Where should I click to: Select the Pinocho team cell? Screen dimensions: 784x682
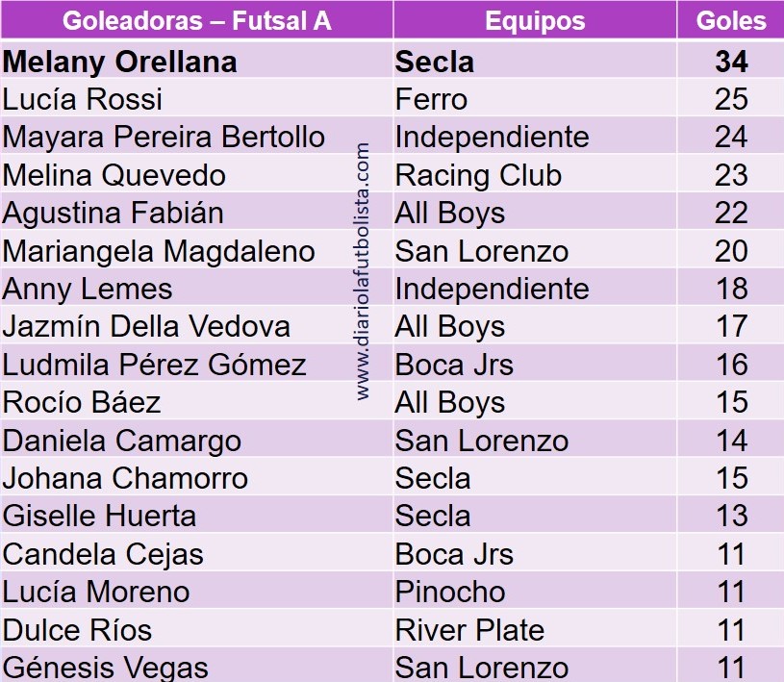(449, 592)
